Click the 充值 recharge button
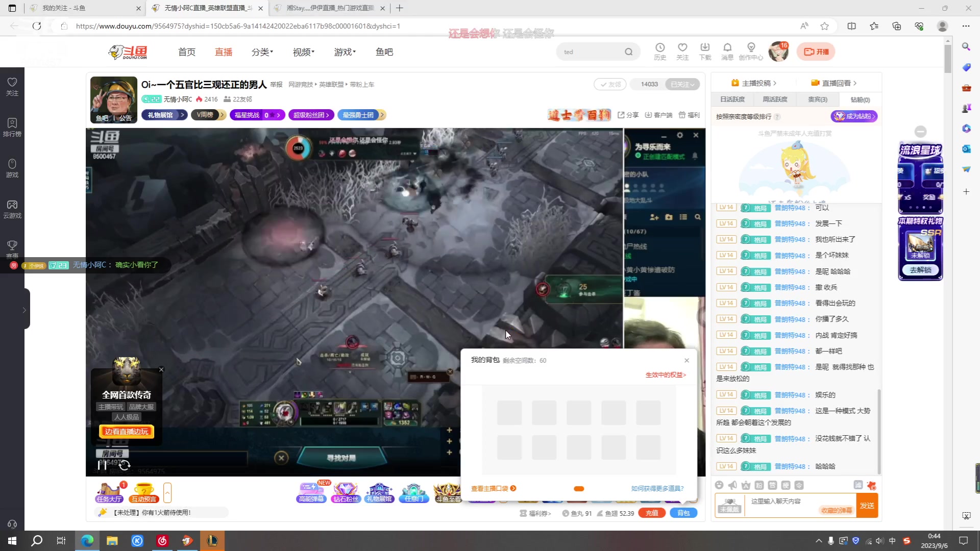 pyautogui.click(x=652, y=513)
